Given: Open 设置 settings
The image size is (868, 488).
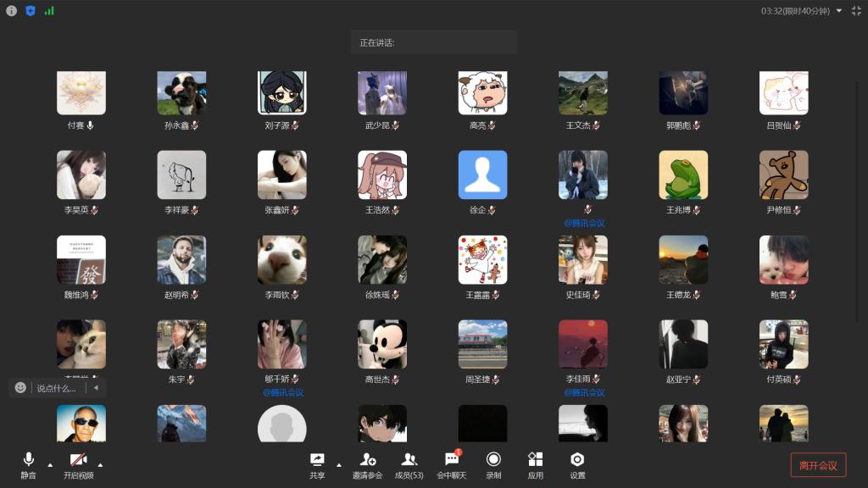Looking at the screenshot, I should pyautogui.click(x=577, y=464).
